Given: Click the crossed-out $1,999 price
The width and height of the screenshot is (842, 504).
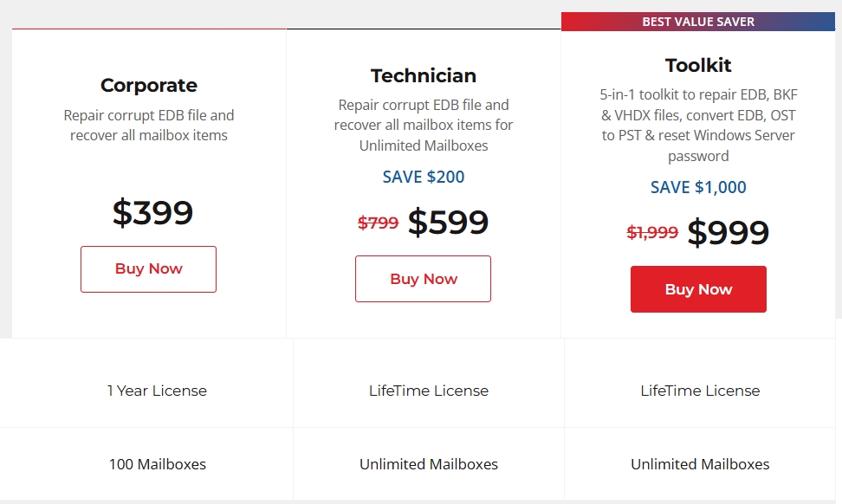Looking at the screenshot, I should click(652, 232).
